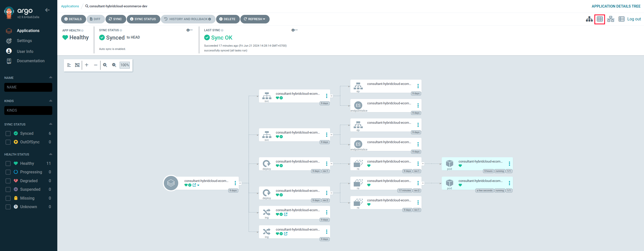Check the Missing filter checkbox

click(8, 198)
